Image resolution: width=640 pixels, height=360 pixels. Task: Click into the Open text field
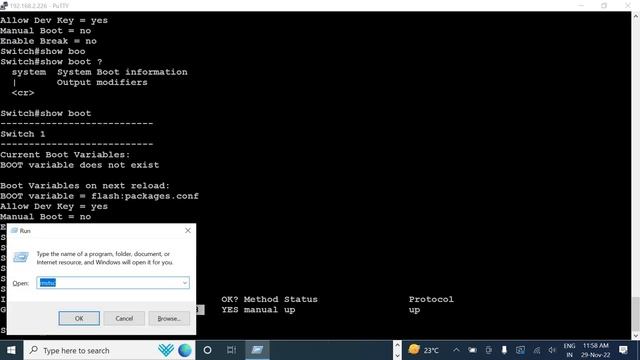tap(113, 283)
